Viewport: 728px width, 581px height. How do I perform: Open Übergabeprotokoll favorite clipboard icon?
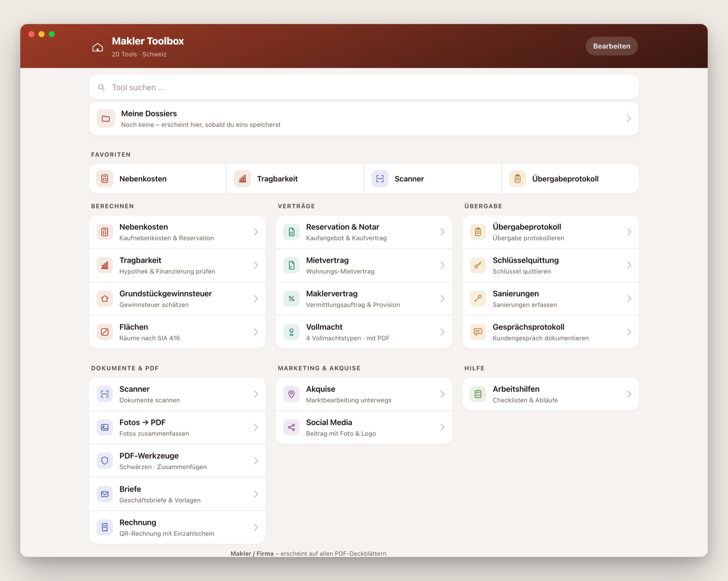pyautogui.click(x=517, y=179)
